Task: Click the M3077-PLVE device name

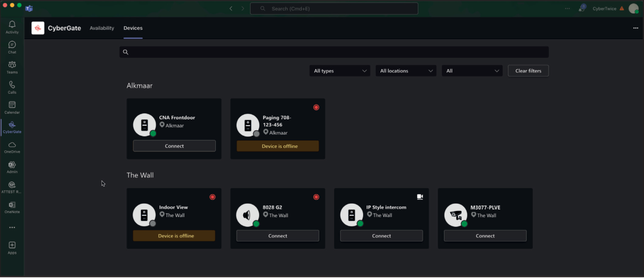Action: tap(485, 207)
